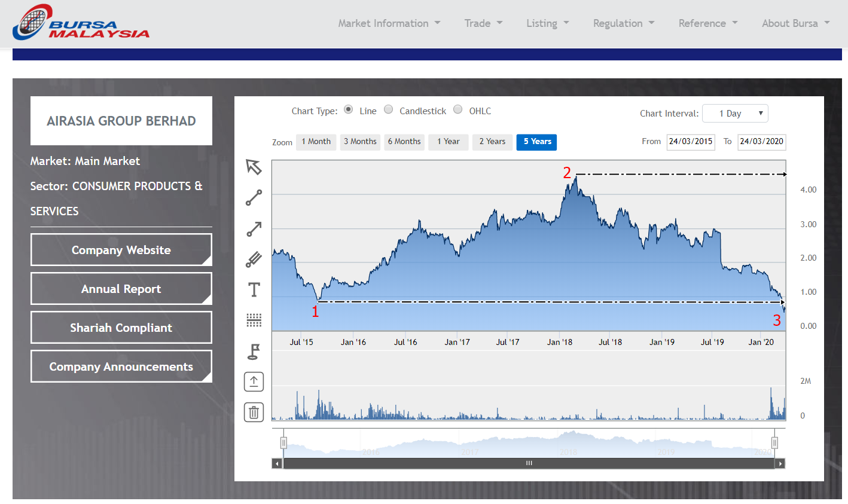Click the upload/export chart icon
The image size is (848, 504).
(x=254, y=381)
